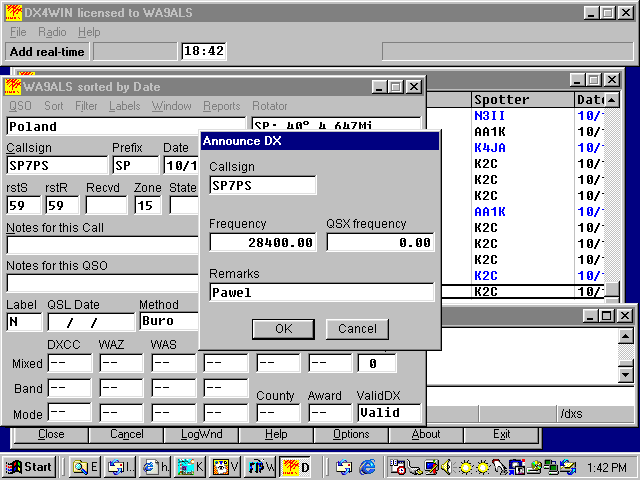640x480 pixels.
Task: Open the Reports menu
Action: [222, 106]
